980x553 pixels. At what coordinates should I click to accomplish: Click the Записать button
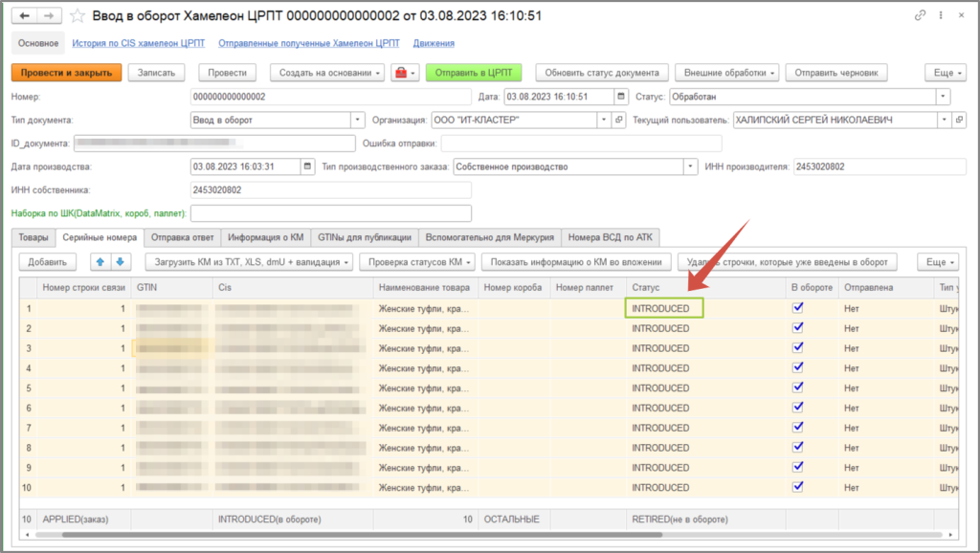click(156, 73)
